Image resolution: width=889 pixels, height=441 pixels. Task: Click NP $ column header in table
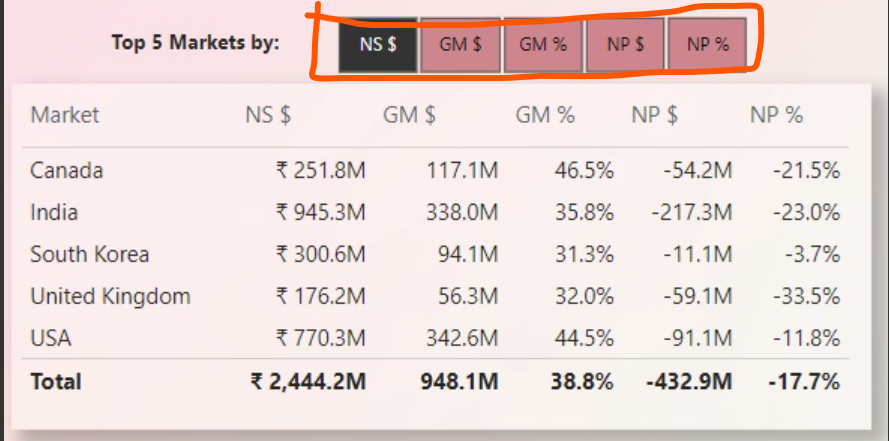(x=654, y=115)
